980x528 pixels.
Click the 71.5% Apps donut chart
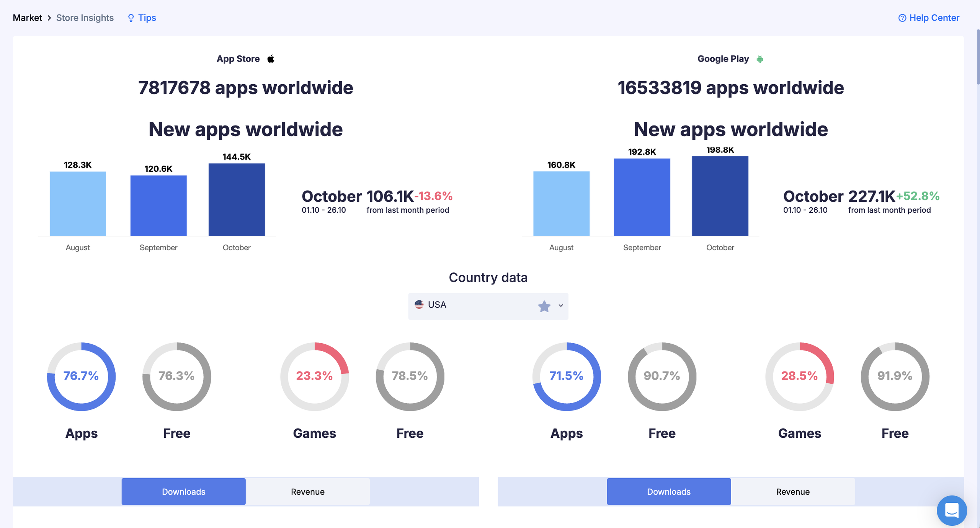pos(567,376)
